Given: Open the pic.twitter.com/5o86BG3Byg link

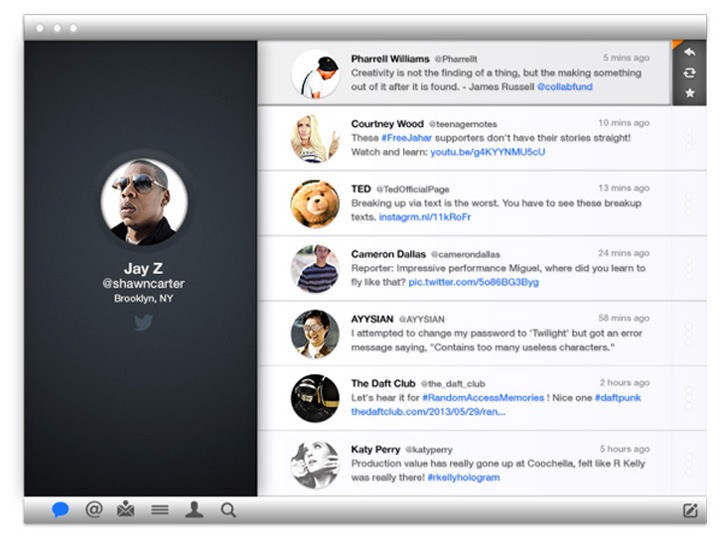Looking at the screenshot, I should pyautogui.click(x=473, y=282).
